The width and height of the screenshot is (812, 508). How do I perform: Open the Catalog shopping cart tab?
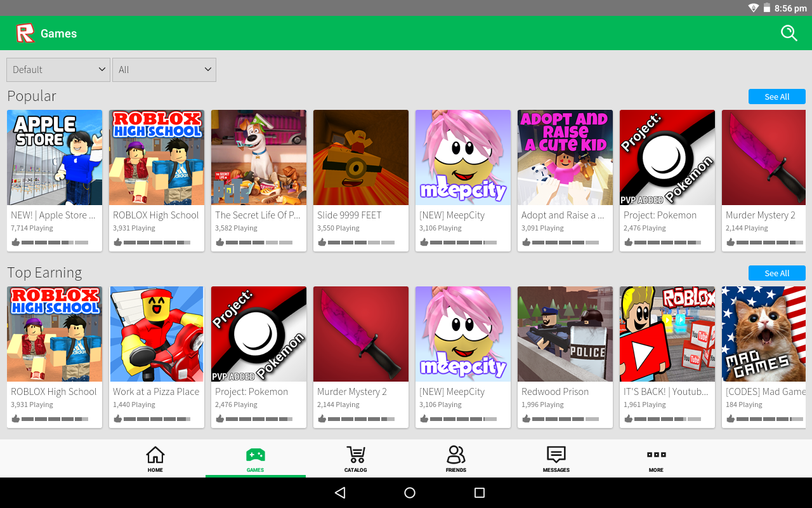(x=355, y=459)
